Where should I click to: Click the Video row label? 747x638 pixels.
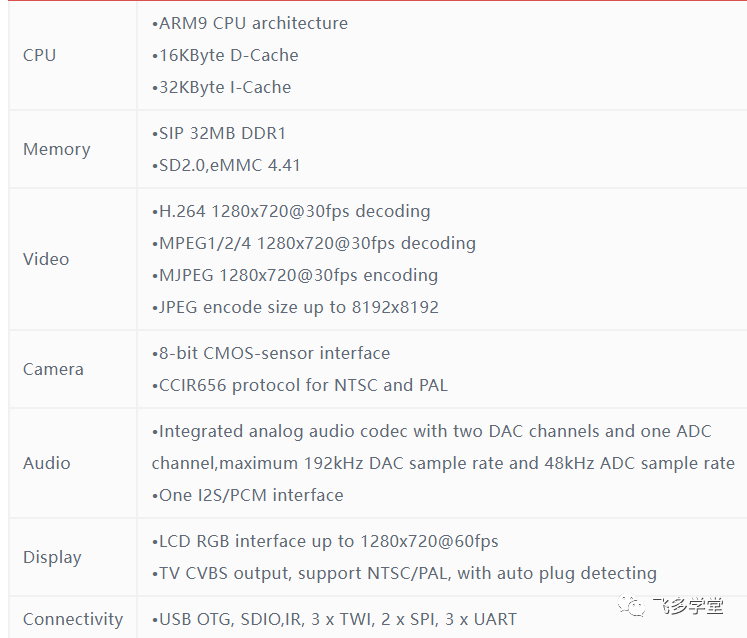point(46,259)
